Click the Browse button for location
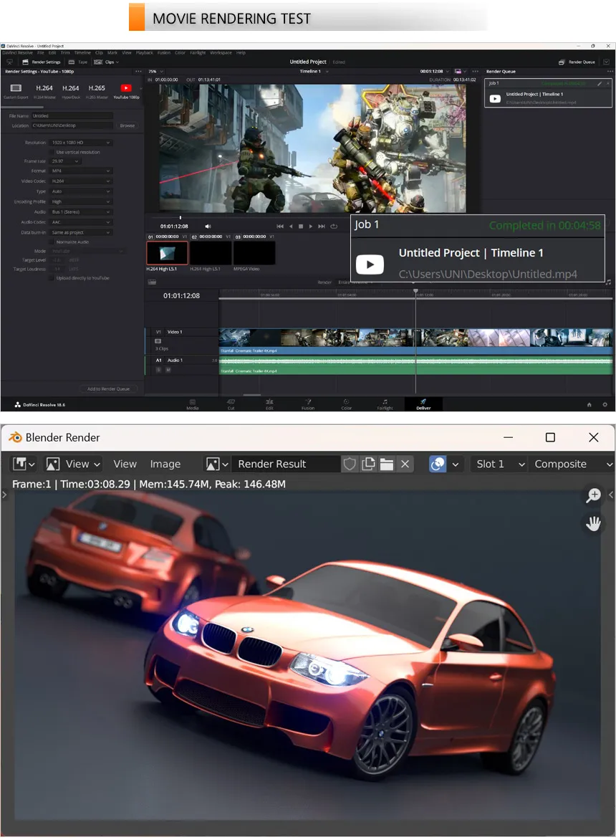 127,125
